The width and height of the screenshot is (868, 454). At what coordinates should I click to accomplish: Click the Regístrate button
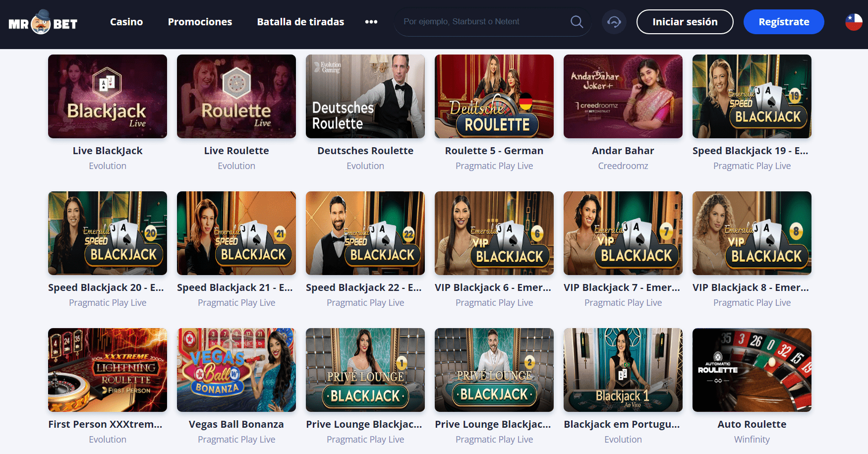783,21
